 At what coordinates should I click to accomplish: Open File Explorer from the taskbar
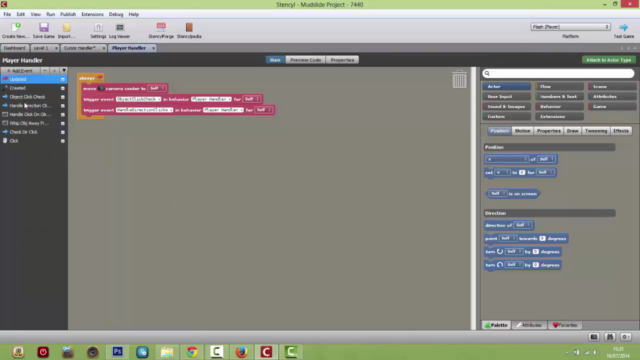point(167,351)
